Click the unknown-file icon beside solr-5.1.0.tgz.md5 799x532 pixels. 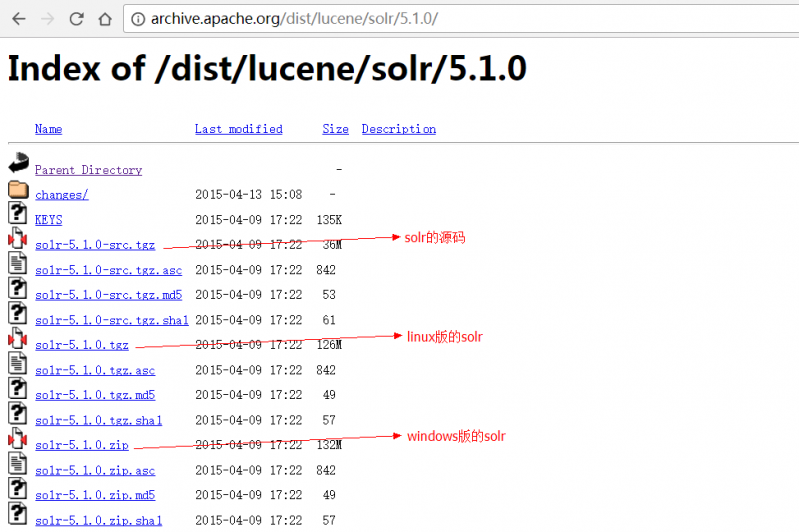18,388
